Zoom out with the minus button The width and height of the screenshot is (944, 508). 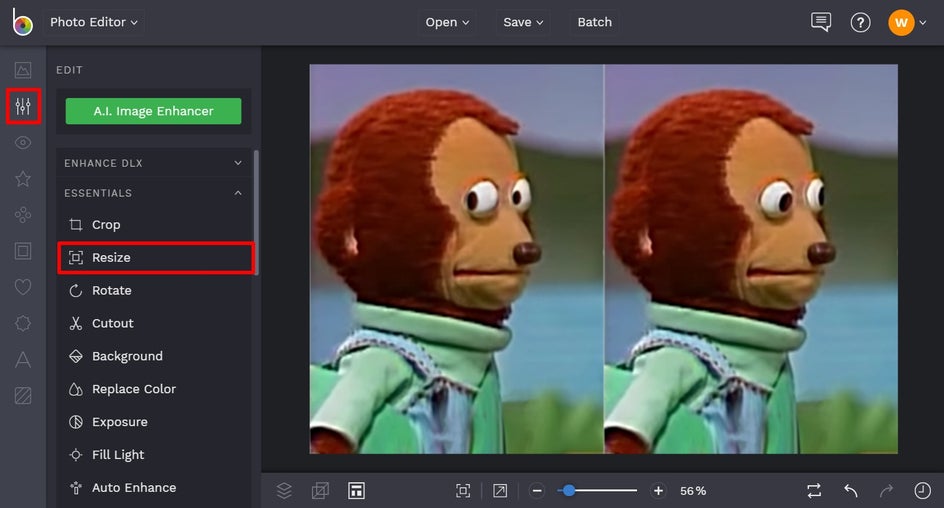[x=537, y=491]
